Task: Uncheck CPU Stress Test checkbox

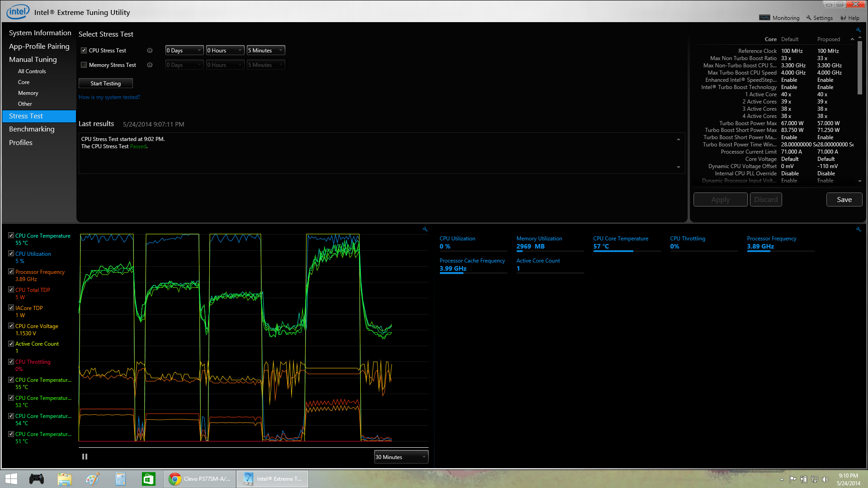Action: coord(84,51)
